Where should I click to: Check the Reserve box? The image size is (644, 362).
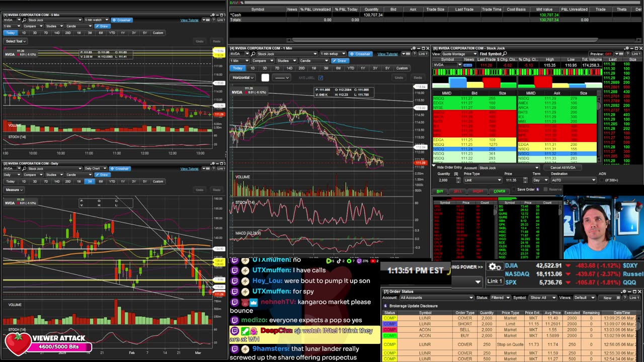pos(545,190)
